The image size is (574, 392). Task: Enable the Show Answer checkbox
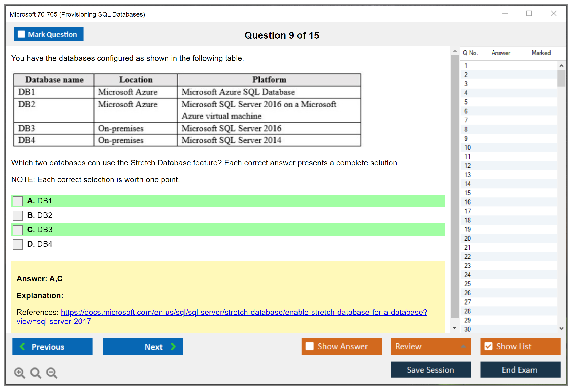coord(310,346)
